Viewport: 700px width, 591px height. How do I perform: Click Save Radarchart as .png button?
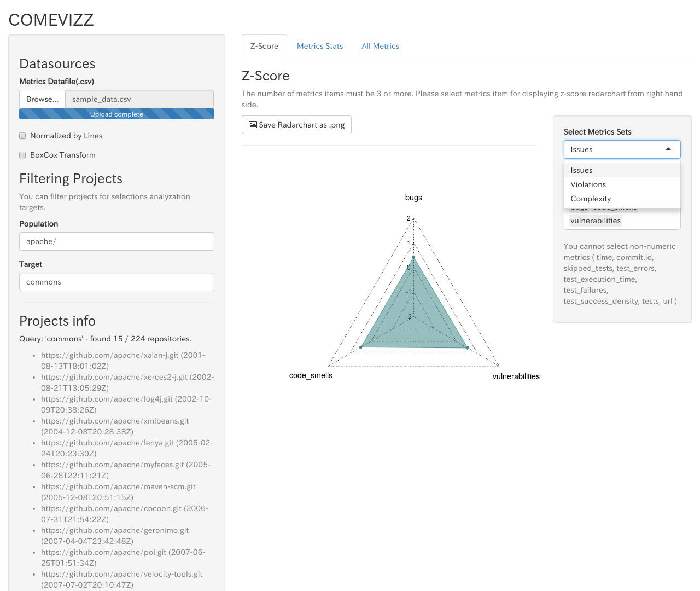(296, 125)
